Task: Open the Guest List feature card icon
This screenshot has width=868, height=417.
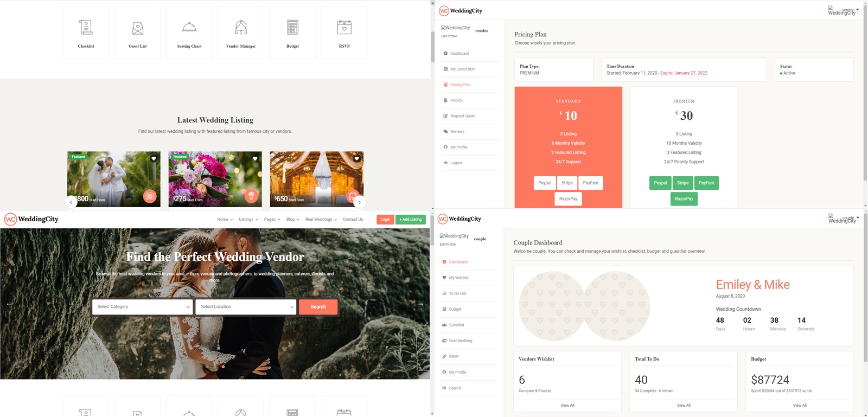Action: pyautogui.click(x=138, y=27)
